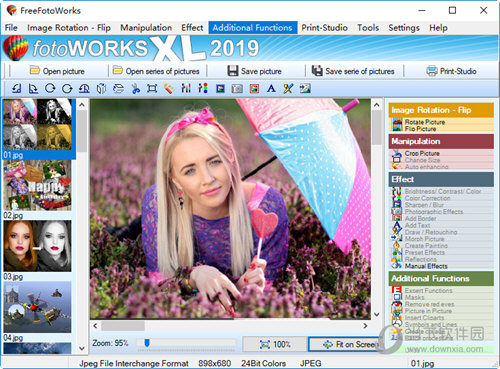Click the rotate left 90° toolbar icon
The height and width of the screenshot is (369, 500).
[x=16, y=88]
